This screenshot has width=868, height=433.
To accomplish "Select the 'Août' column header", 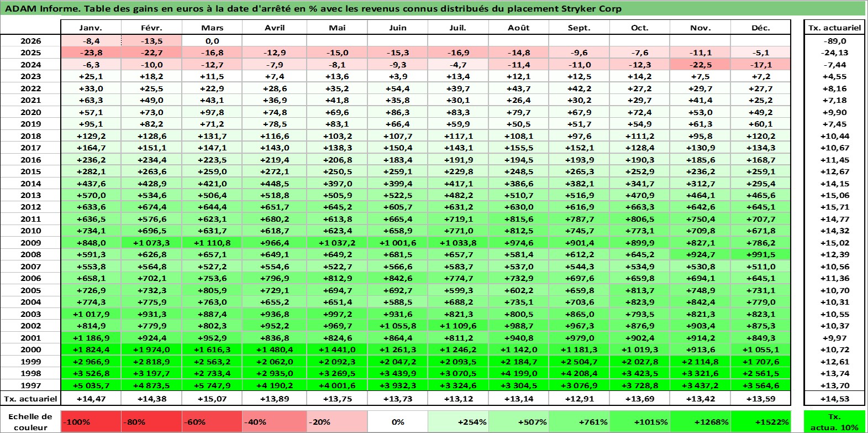I will (518, 28).
